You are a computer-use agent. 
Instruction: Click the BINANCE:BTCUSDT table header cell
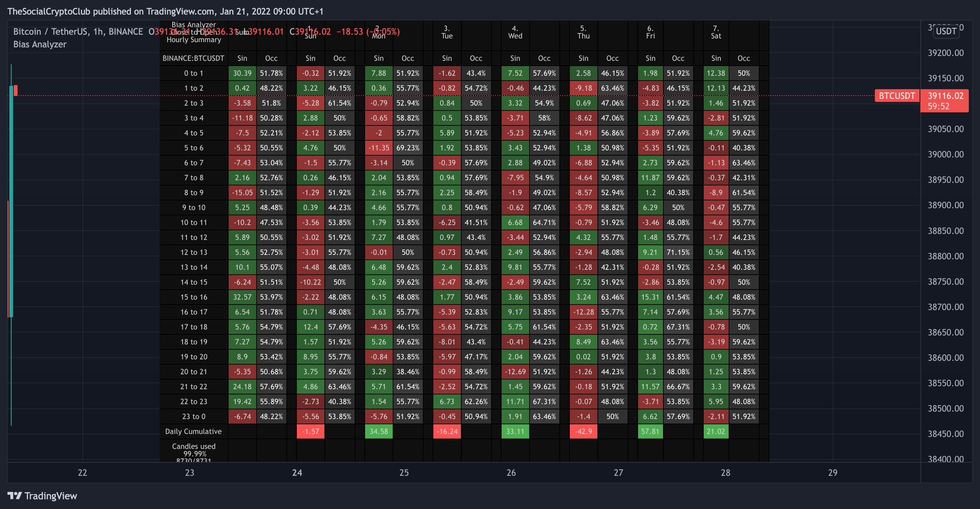pyautogui.click(x=193, y=58)
